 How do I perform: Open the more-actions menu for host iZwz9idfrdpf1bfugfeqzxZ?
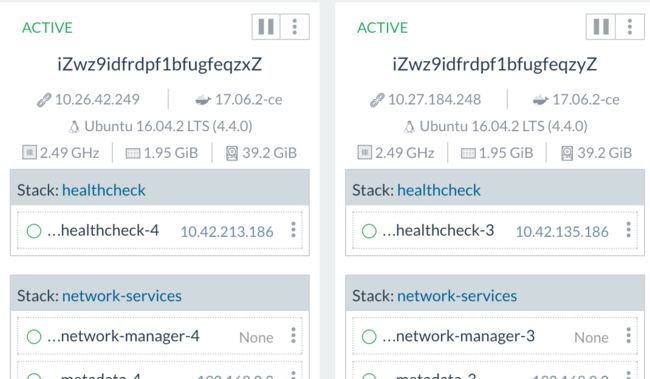click(x=295, y=27)
